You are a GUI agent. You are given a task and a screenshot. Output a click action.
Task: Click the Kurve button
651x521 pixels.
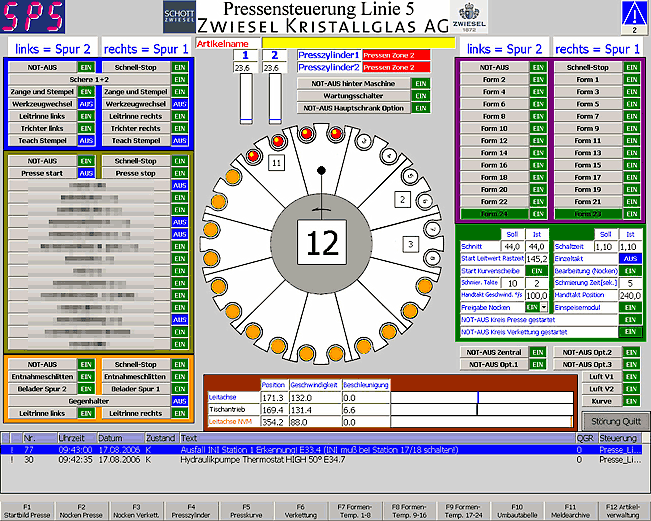[602, 401]
